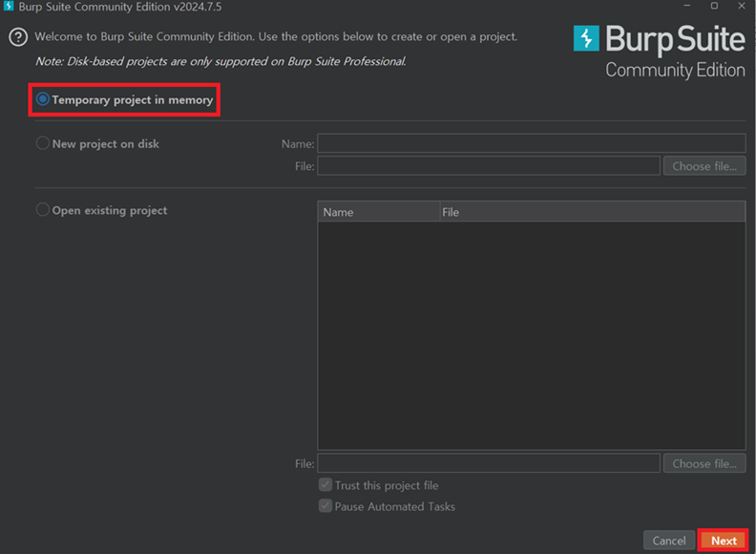
Task: Choose Open existing project radio
Action: pyautogui.click(x=42, y=210)
